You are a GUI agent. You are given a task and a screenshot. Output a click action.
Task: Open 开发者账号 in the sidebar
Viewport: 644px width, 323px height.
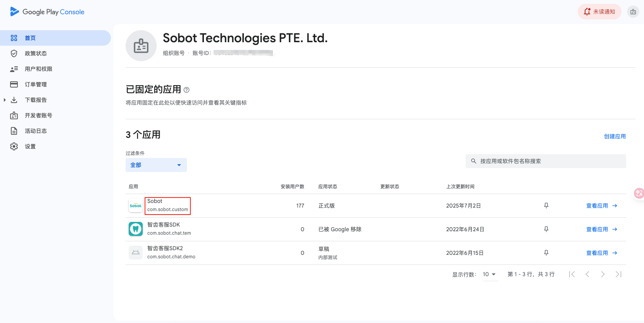(x=55, y=115)
